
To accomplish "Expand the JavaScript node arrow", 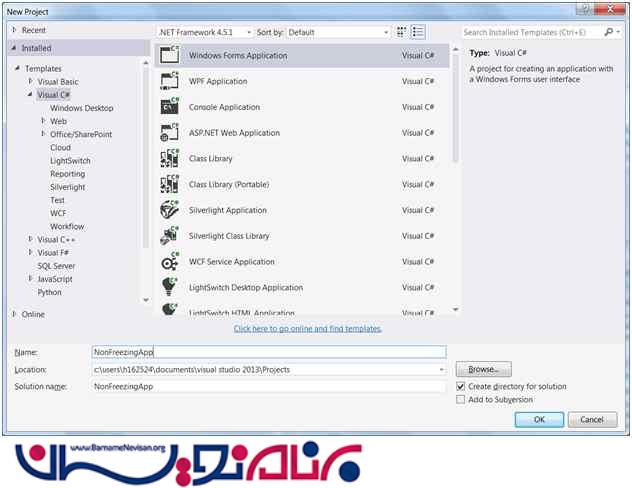I will pos(30,279).
